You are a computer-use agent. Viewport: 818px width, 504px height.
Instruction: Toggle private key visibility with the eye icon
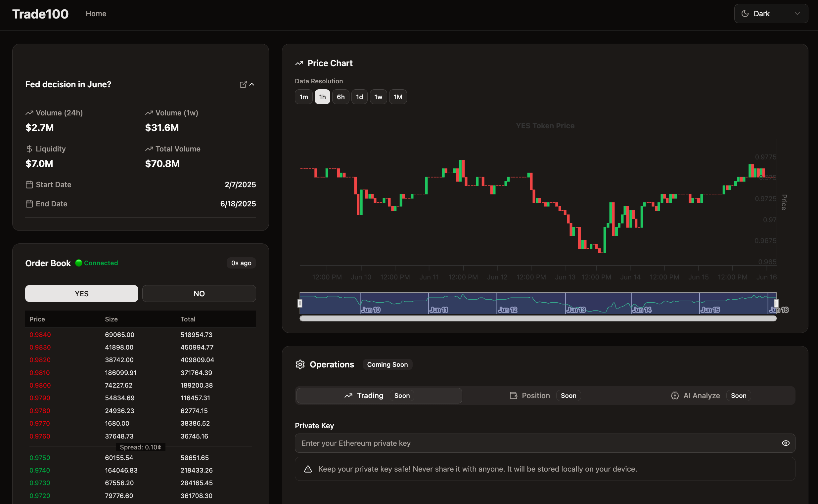[786, 443]
